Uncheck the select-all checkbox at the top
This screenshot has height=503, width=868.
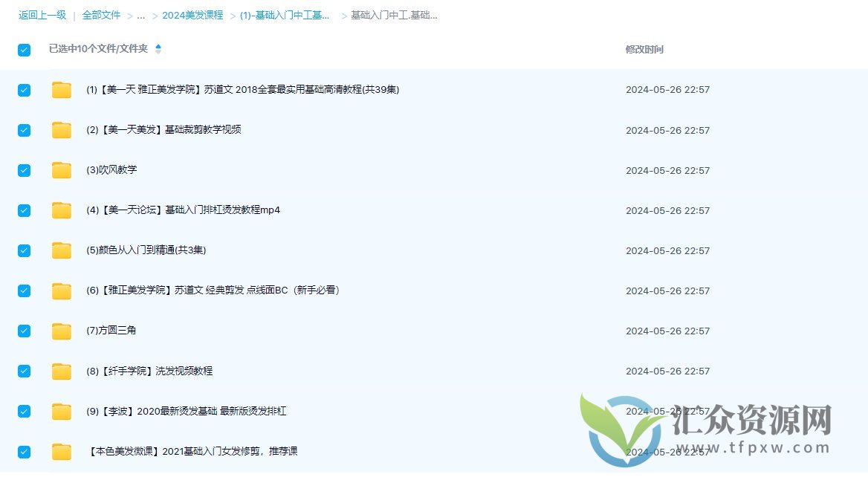[x=24, y=50]
